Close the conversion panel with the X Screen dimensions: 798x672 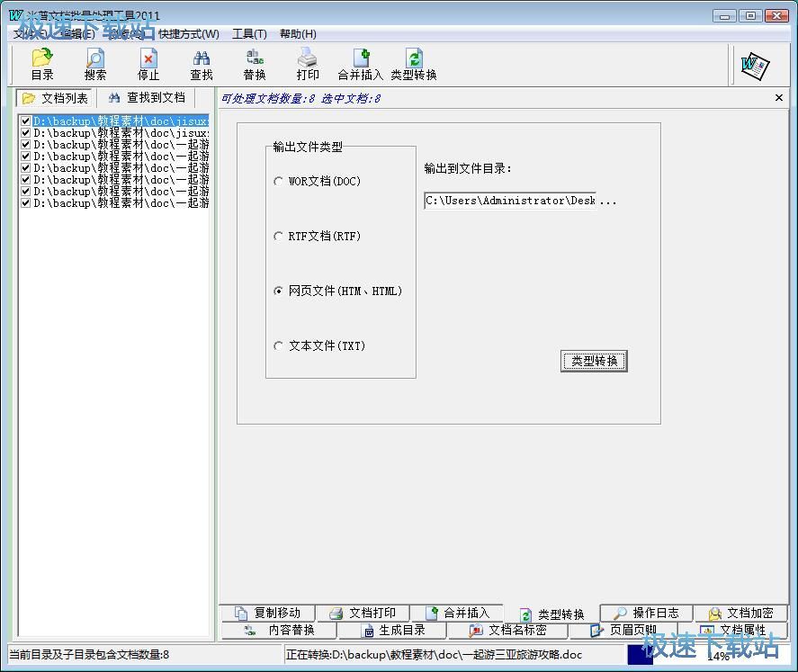tap(779, 98)
